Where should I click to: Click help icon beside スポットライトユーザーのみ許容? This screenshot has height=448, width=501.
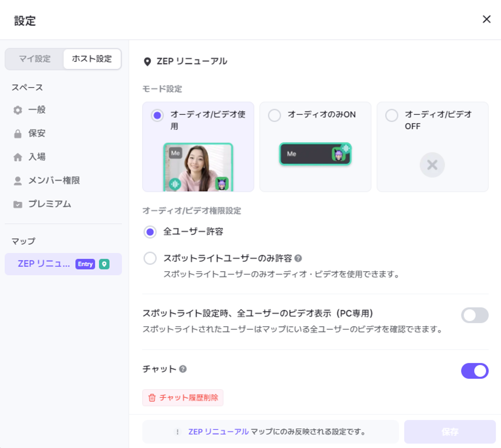coord(298,258)
